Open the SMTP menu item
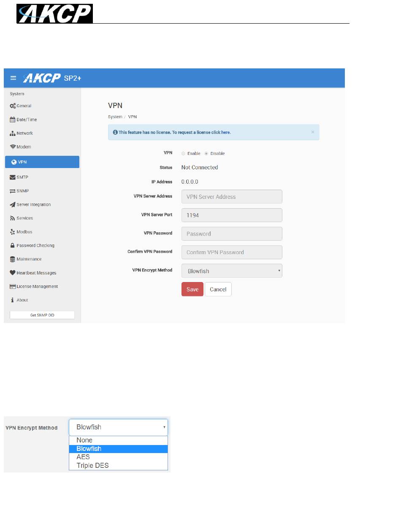 point(42,177)
